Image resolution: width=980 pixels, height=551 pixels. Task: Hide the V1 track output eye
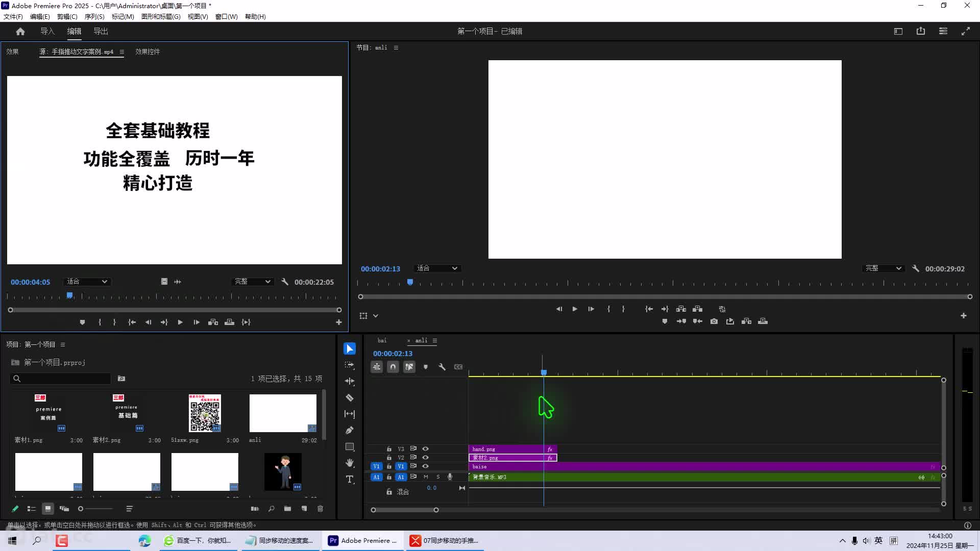pyautogui.click(x=425, y=466)
